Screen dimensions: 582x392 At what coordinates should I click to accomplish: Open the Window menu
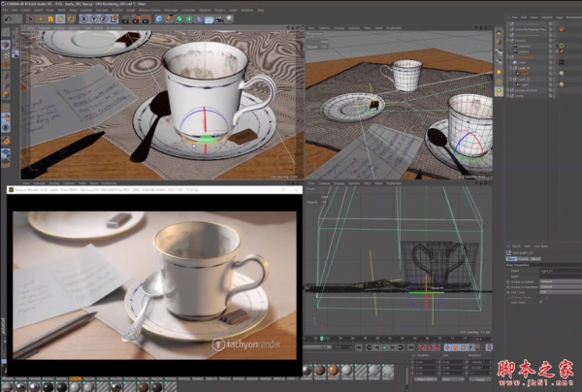(246, 10)
